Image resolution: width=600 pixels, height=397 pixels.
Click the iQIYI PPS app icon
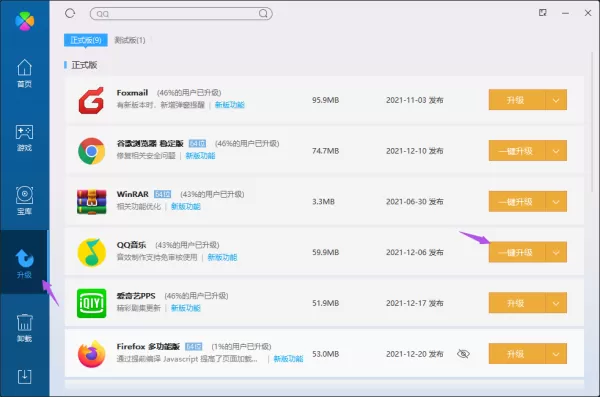tap(91, 303)
